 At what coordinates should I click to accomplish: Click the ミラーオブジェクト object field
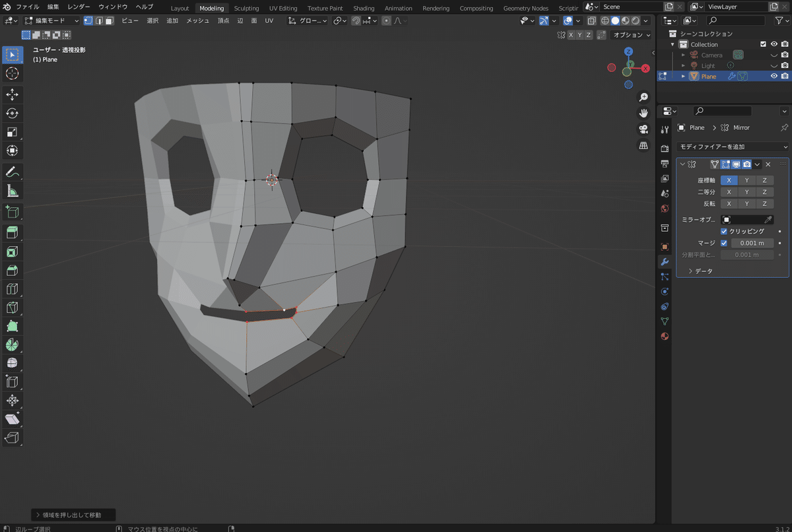point(746,219)
